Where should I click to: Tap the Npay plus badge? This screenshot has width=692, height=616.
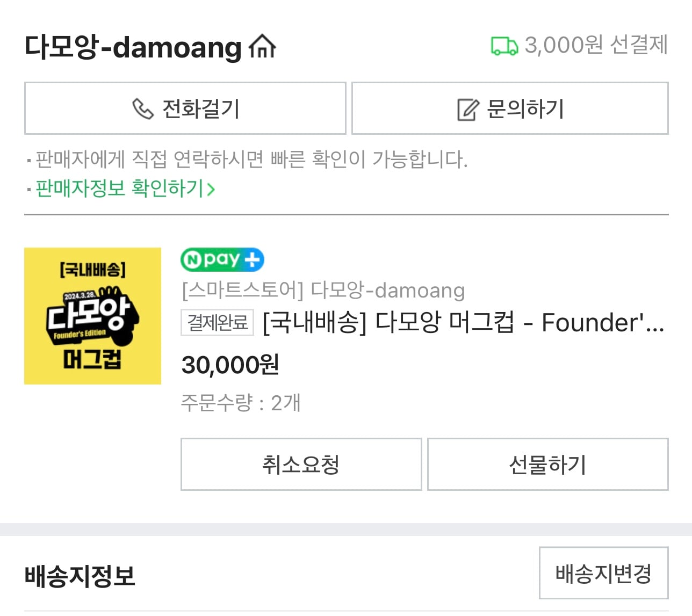click(x=222, y=260)
